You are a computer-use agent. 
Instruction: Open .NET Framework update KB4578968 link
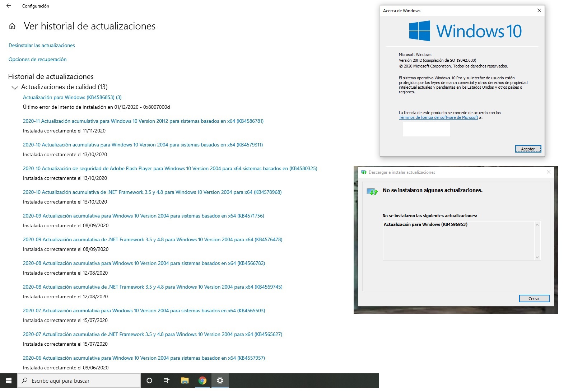click(152, 192)
